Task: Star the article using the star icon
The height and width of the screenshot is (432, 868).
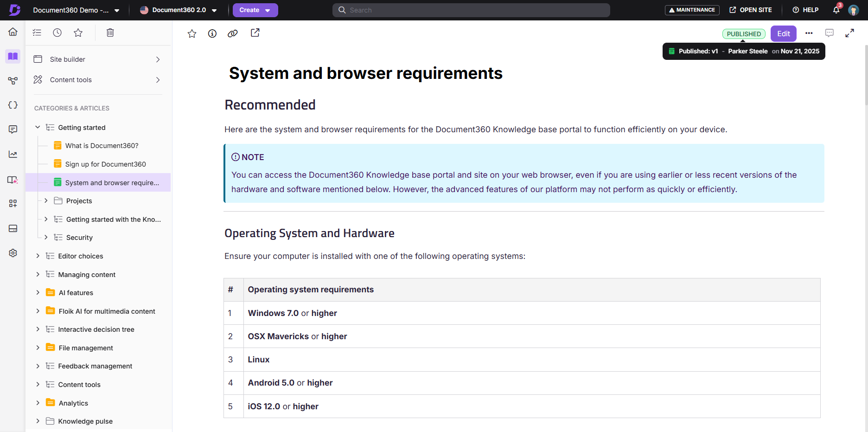Action: [x=191, y=33]
